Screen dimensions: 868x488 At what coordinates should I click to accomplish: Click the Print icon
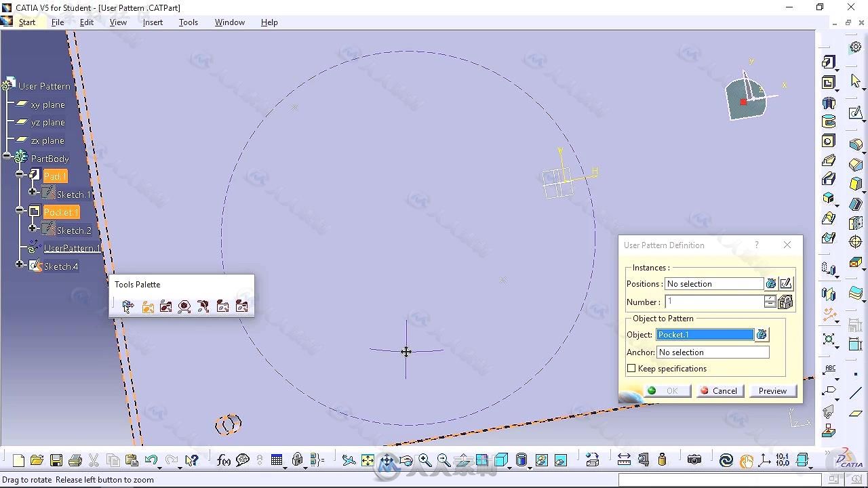(75, 460)
